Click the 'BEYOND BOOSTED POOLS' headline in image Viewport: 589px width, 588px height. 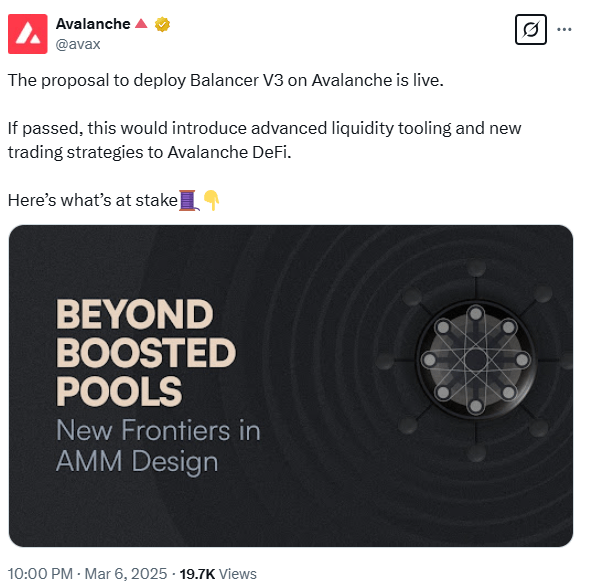[146, 352]
